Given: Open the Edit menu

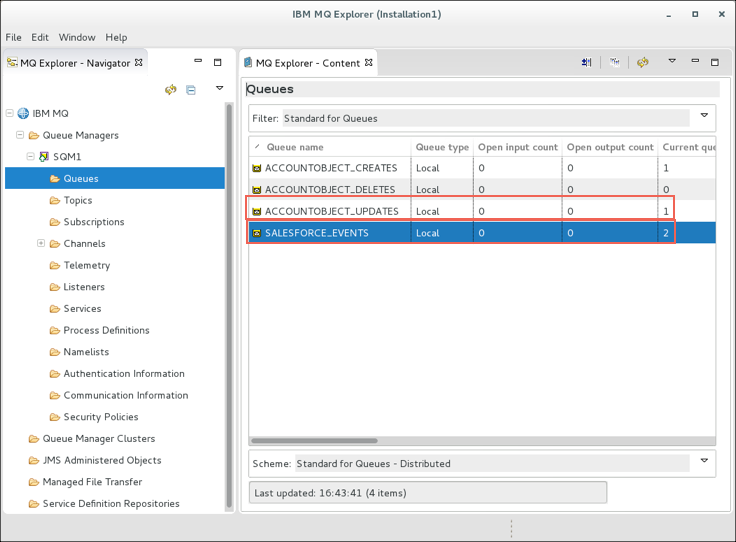Looking at the screenshot, I should pyautogui.click(x=40, y=38).
